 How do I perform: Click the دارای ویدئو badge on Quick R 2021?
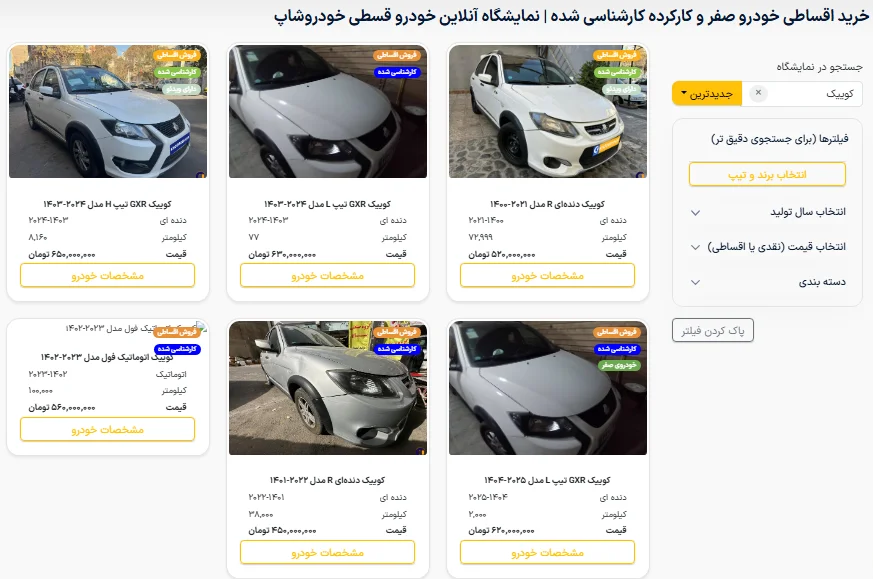(x=620, y=89)
